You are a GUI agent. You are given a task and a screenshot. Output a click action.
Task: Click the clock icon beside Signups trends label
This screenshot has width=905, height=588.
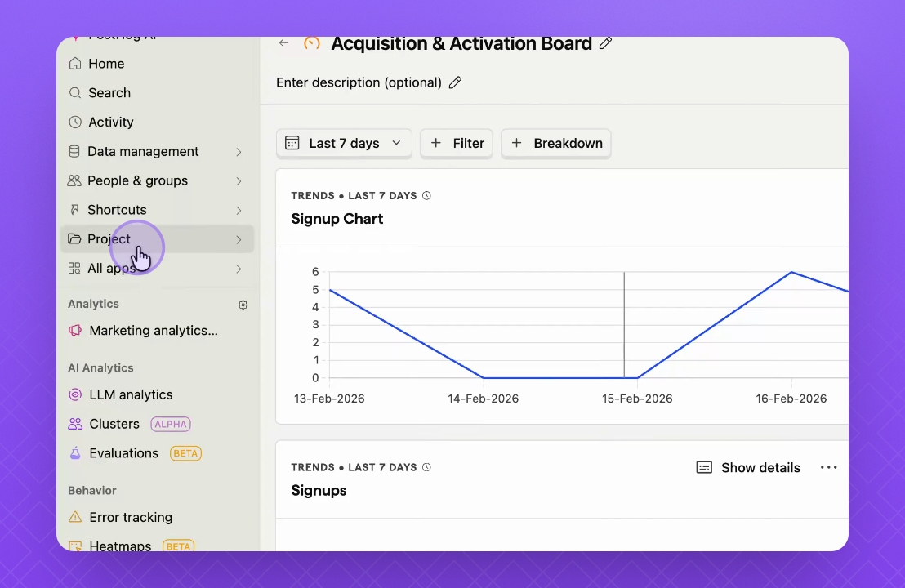coord(426,467)
